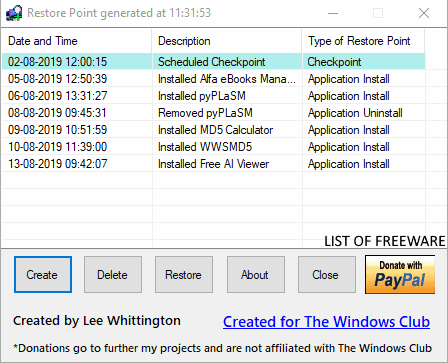Click the Scheduled Checkpoint description

(x=212, y=62)
